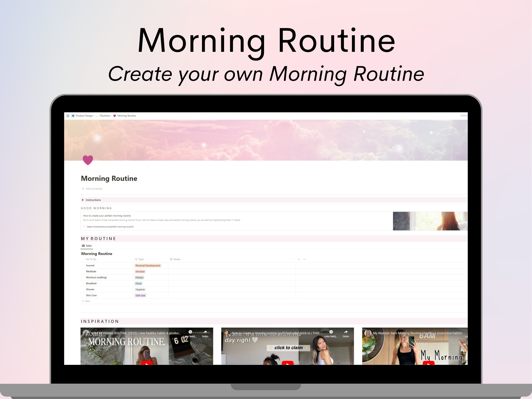The image size is (532, 399).
Task: Click the plus icon to add a table column
Action: pos(299,259)
